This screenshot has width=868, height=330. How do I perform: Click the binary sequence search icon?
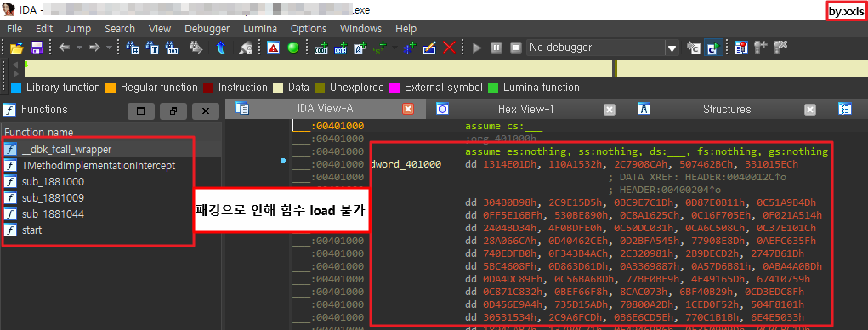pyautogui.click(x=173, y=48)
